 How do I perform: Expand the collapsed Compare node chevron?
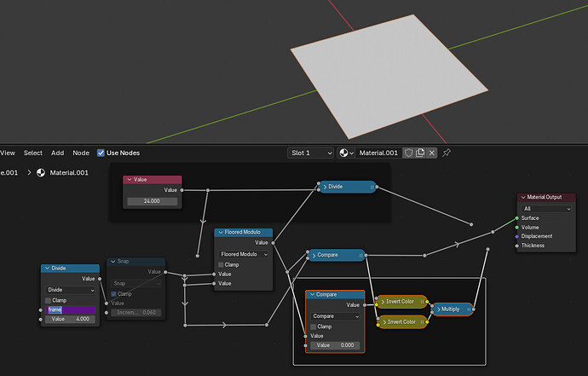(314, 255)
